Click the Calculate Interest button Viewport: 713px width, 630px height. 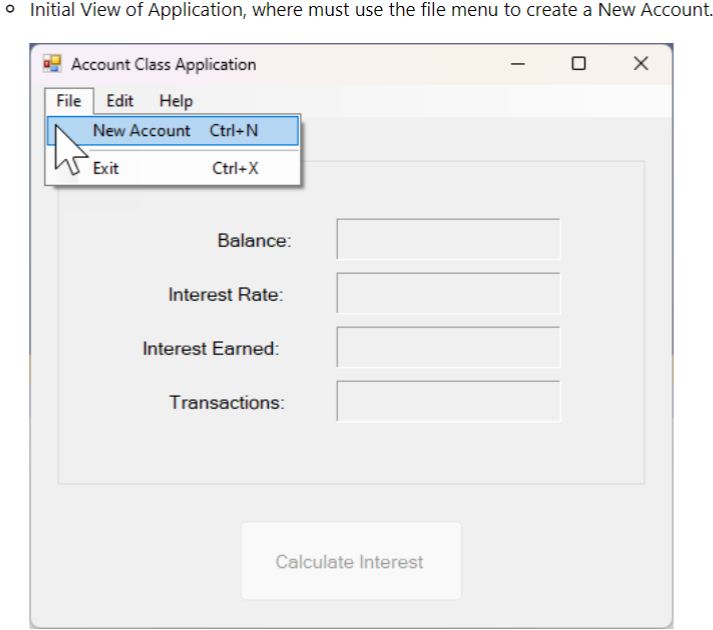[351, 561]
